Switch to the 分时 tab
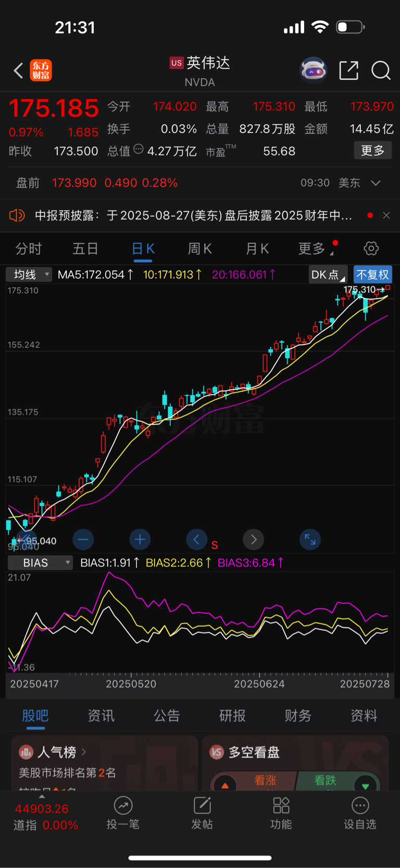 click(28, 249)
